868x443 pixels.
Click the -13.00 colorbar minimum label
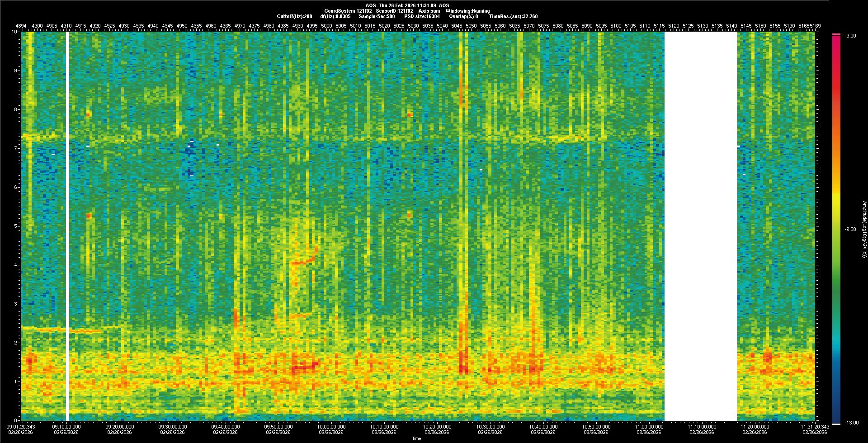tap(850, 423)
